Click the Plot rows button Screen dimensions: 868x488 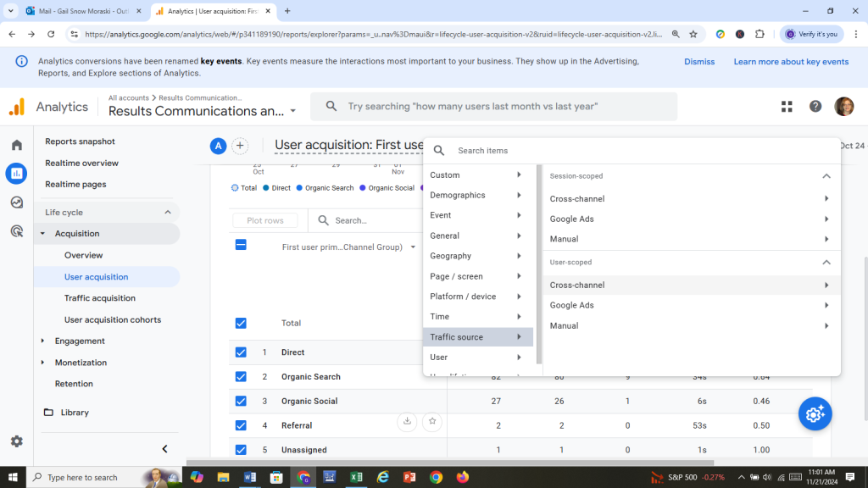(265, 220)
